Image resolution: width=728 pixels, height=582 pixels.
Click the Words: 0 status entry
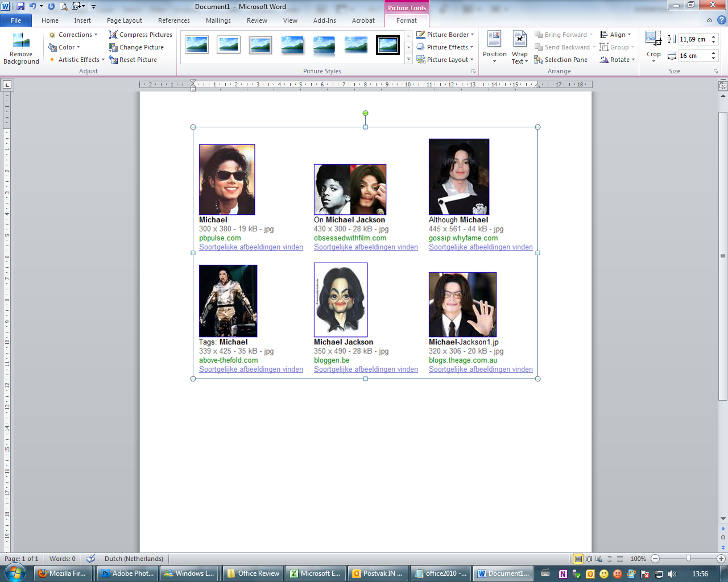coord(62,559)
